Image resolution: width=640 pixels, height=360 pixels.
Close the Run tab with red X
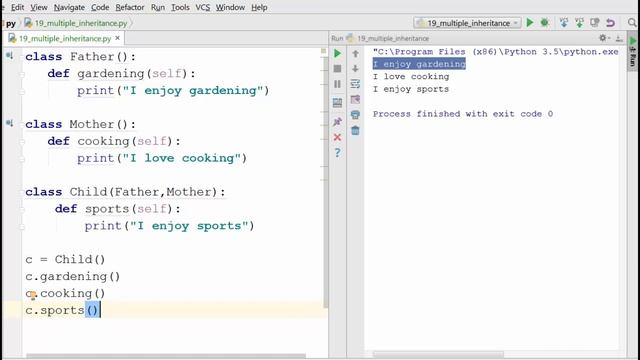[x=337, y=137]
